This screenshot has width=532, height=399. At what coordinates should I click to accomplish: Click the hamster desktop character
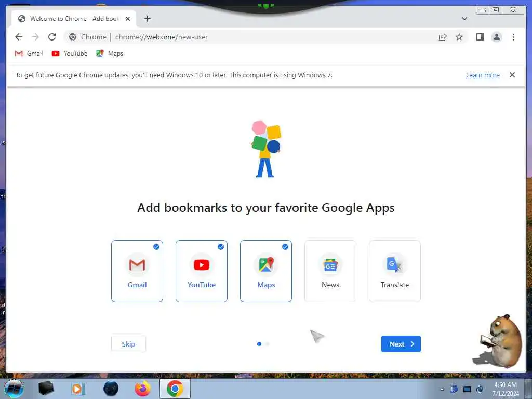click(498, 341)
